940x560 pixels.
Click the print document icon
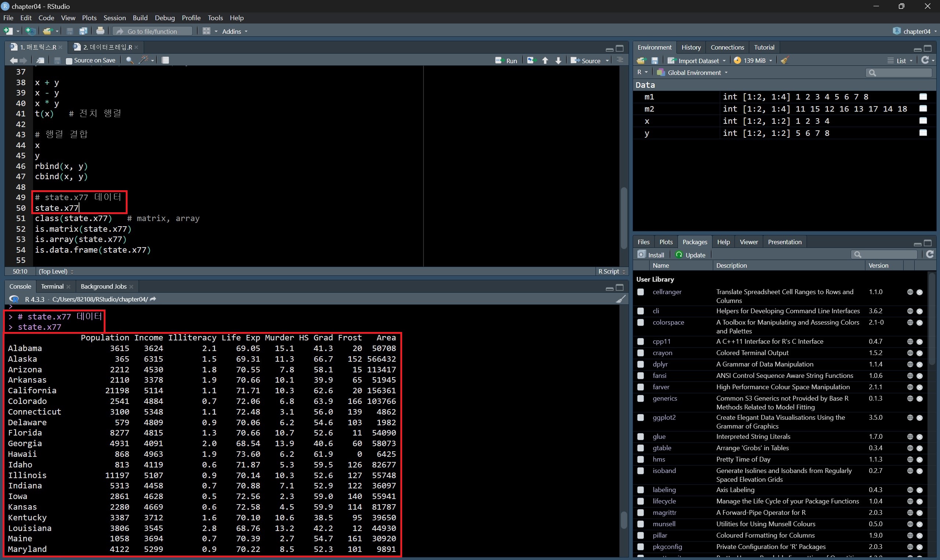[x=100, y=31]
